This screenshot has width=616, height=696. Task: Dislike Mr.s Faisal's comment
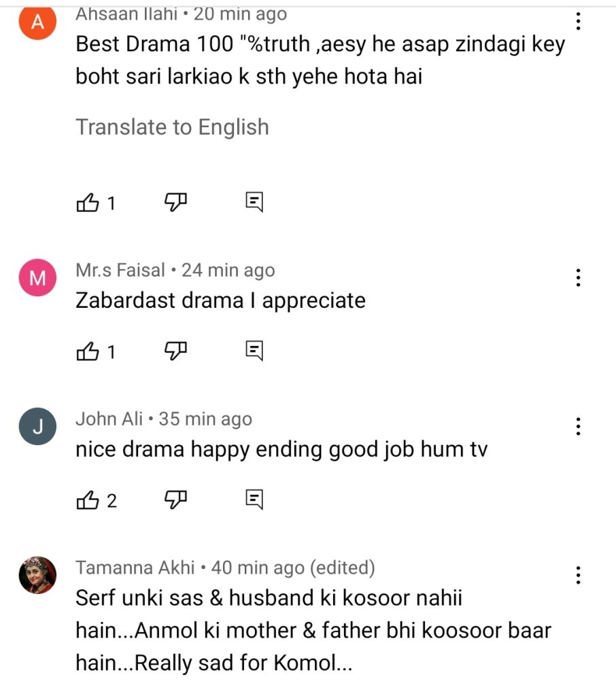click(x=175, y=351)
